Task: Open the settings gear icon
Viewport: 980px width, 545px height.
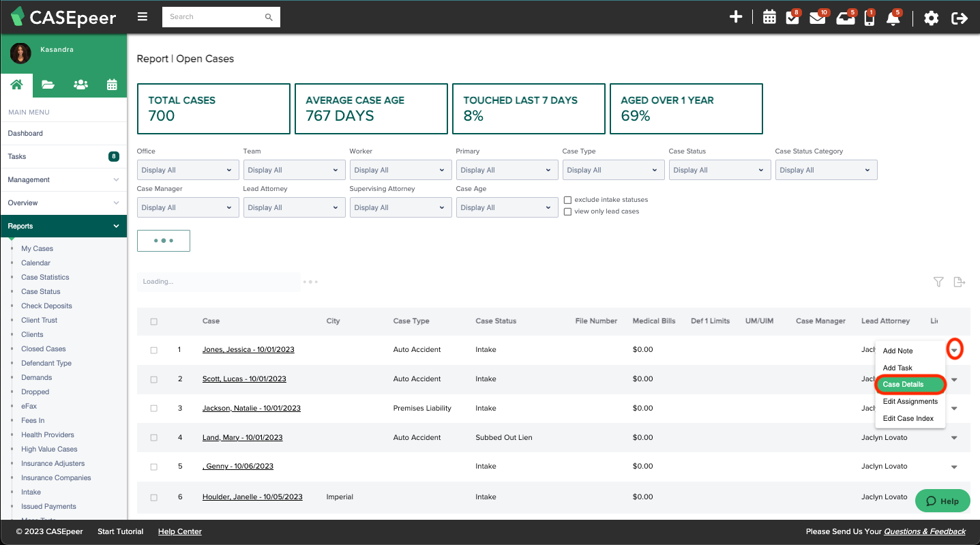Action: tap(931, 18)
